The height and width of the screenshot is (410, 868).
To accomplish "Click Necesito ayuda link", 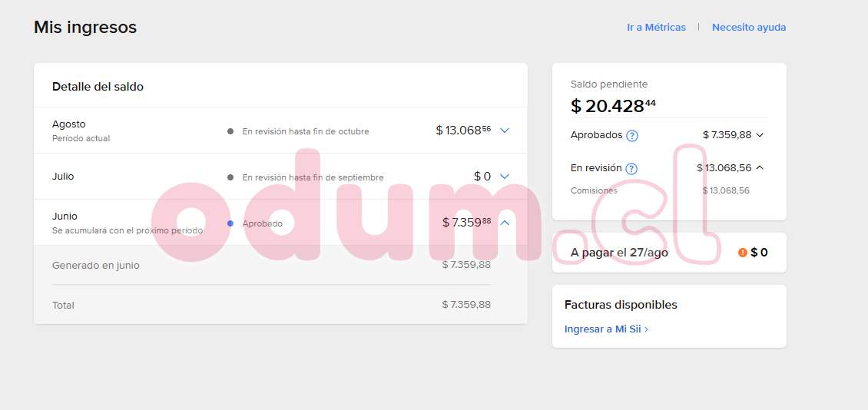I will coord(749,28).
